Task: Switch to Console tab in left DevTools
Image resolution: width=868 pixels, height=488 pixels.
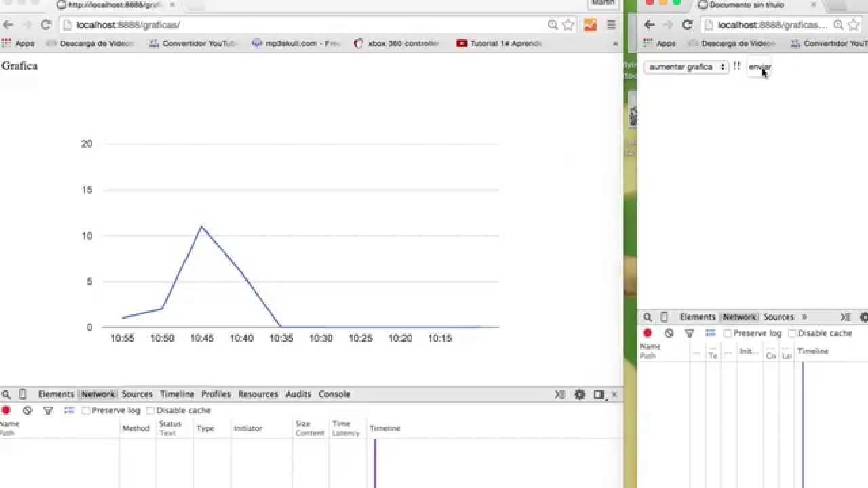Action: (334, 394)
